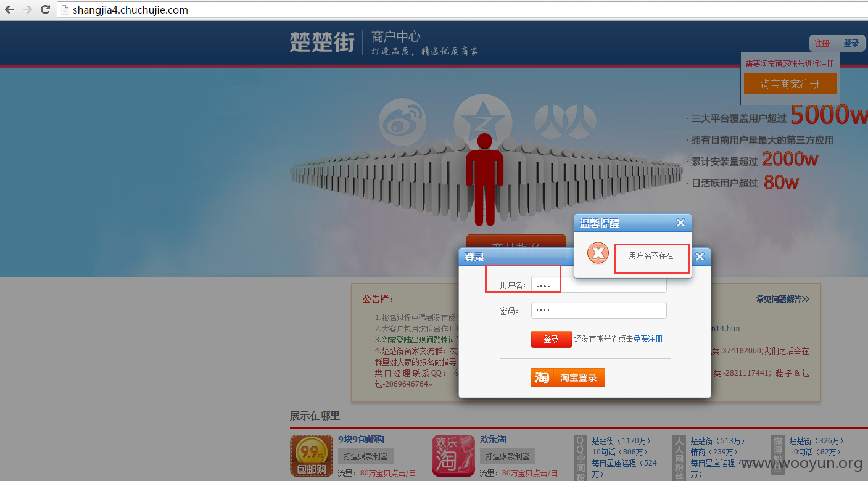Open the 注册 link in the header
The image size is (868, 481).
pyautogui.click(x=822, y=43)
